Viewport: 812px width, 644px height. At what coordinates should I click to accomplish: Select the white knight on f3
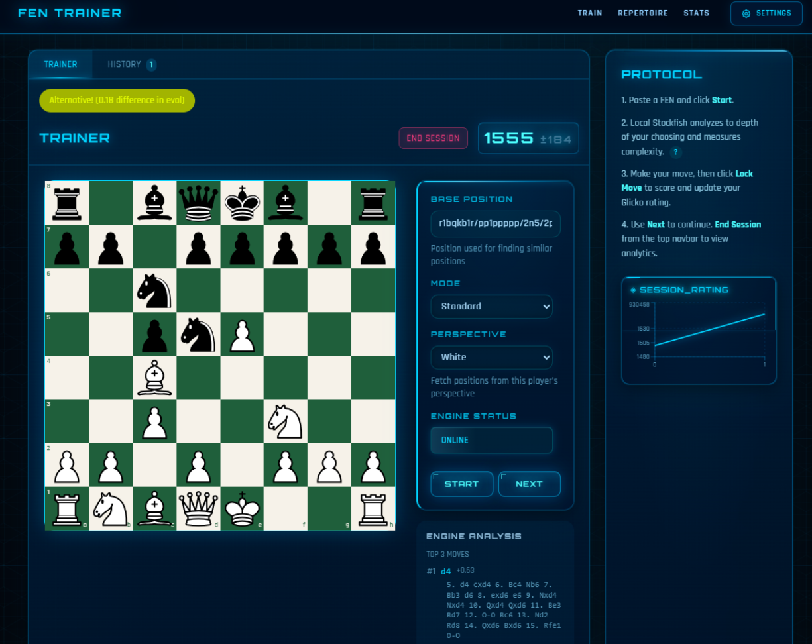tap(286, 421)
